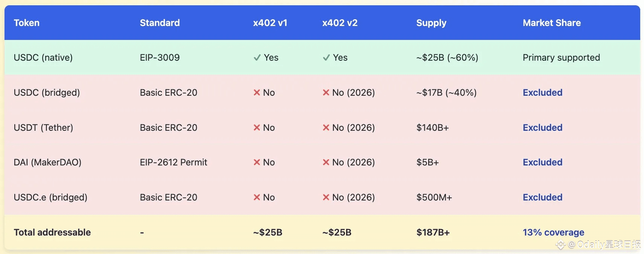Click the Odaily watermark logo icon
This screenshot has height=254, width=644.
561,245
